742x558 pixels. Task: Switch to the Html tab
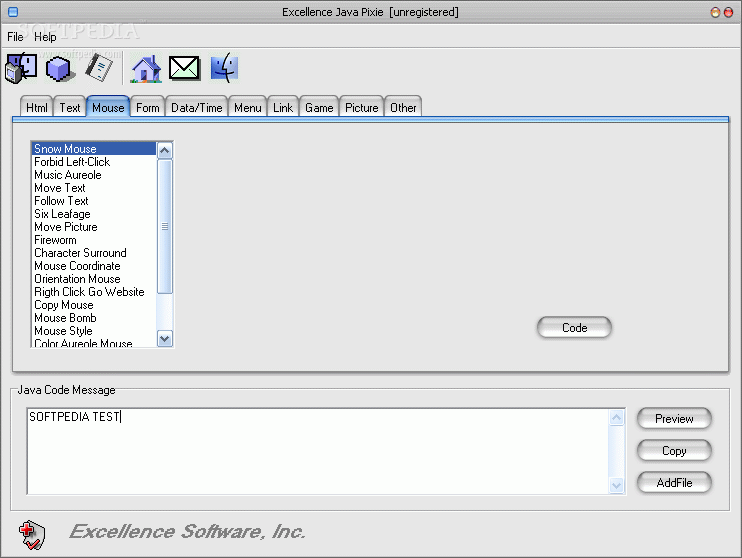[36, 107]
